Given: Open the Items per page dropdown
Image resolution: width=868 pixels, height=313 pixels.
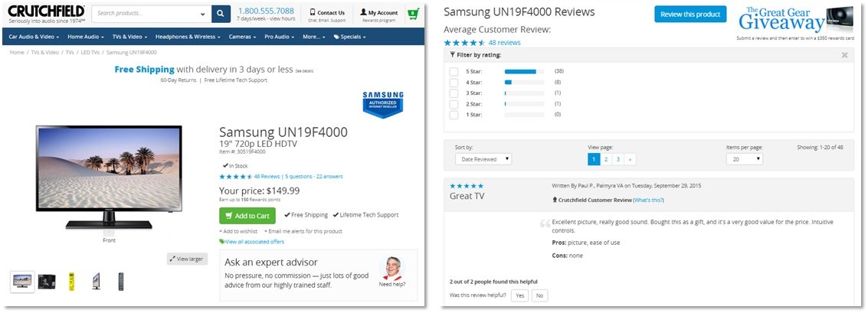Looking at the screenshot, I should coord(745,158).
